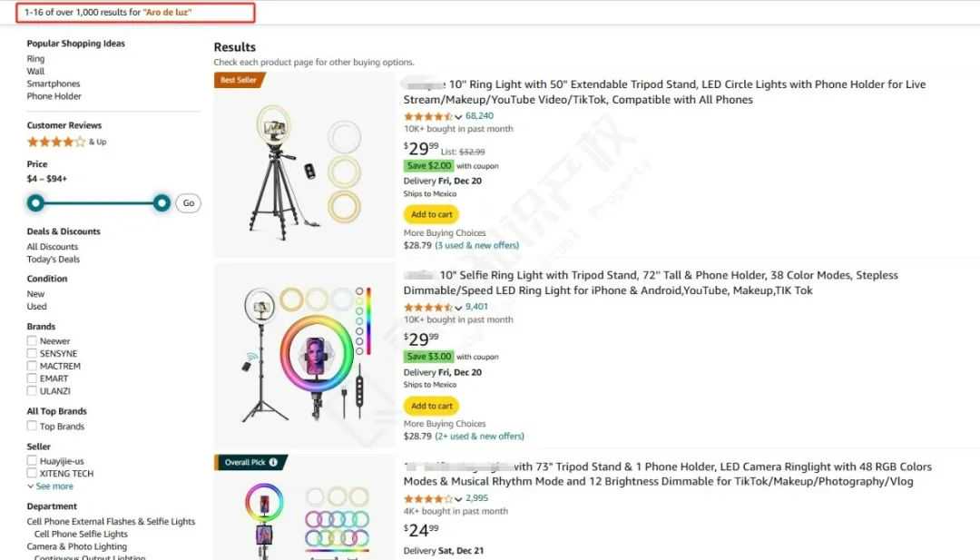980x560 pixels.
Task: Click the right price slider handle
Action: click(x=162, y=202)
